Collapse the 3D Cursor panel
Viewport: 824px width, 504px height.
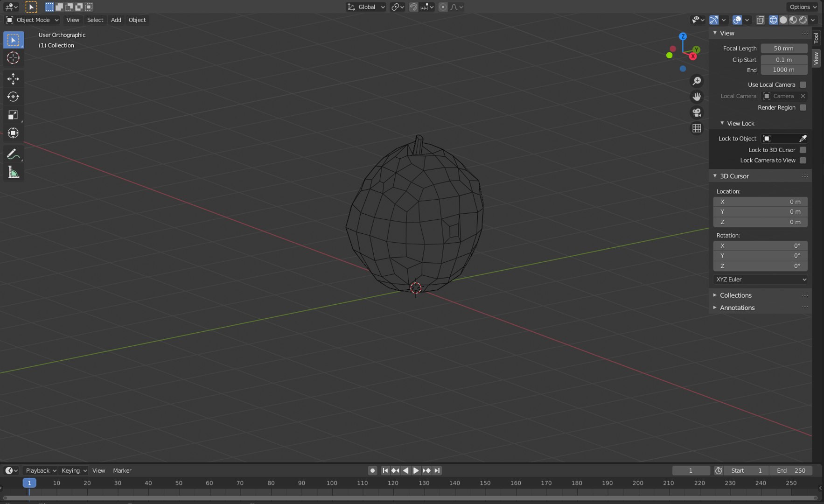[734, 176]
